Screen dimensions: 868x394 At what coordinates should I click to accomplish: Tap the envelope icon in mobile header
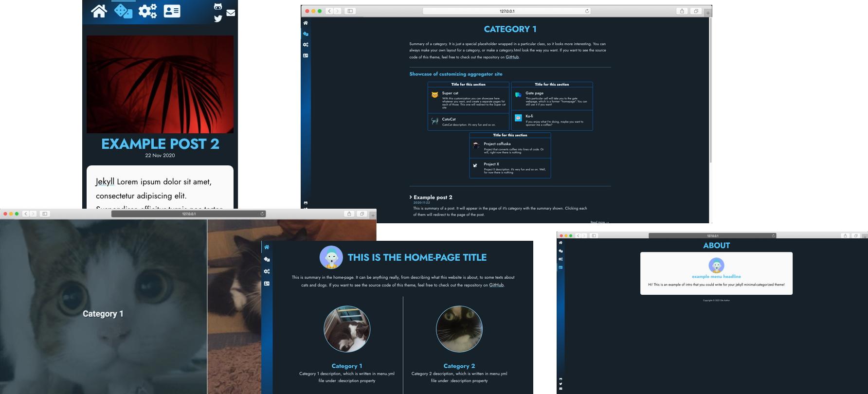pos(231,13)
